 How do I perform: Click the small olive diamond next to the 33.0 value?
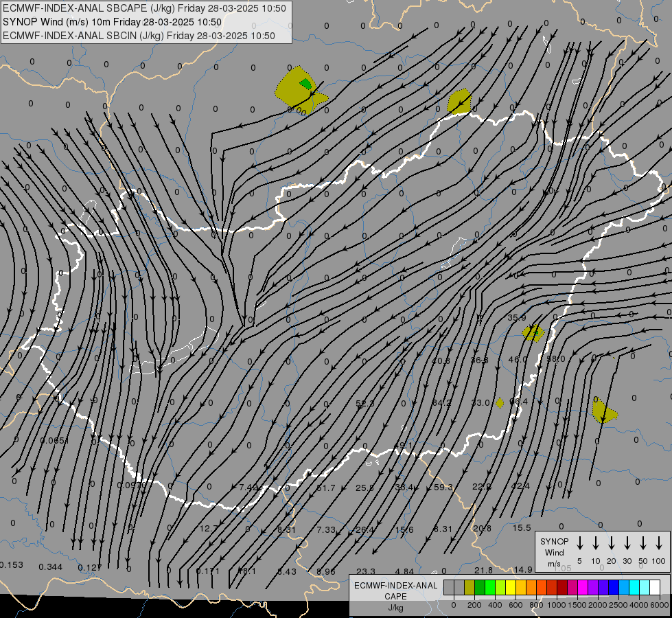(x=500, y=402)
